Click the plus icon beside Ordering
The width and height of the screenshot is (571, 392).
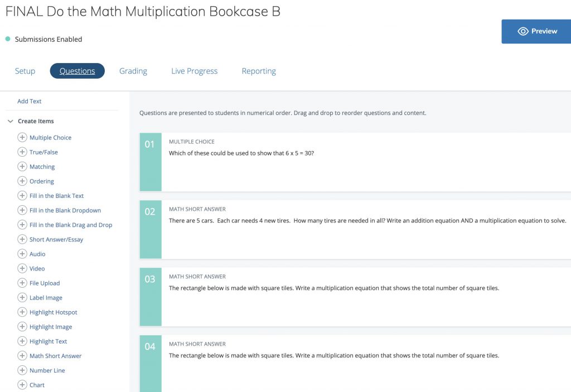click(x=22, y=181)
